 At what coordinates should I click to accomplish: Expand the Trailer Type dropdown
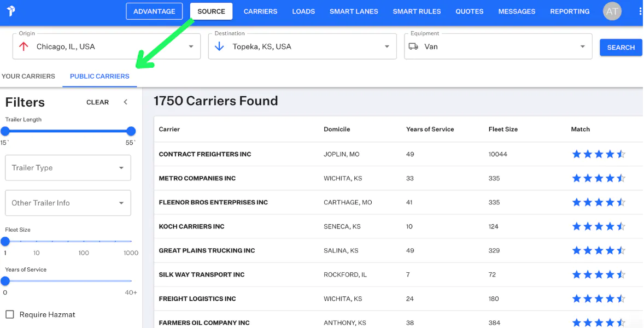[x=68, y=168]
